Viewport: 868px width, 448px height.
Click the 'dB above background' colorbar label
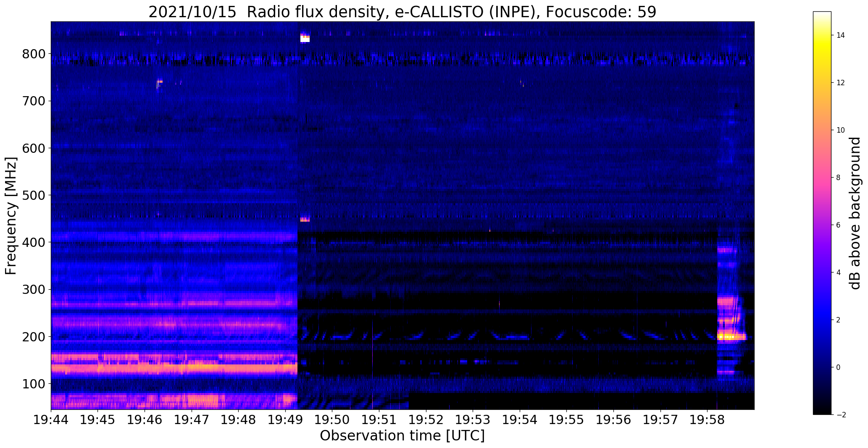point(855,213)
